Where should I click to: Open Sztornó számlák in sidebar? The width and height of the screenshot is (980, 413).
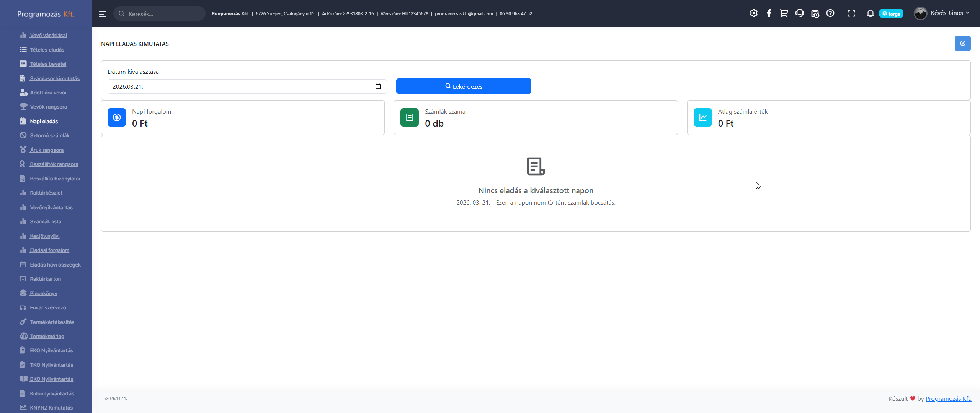coord(49,136)
